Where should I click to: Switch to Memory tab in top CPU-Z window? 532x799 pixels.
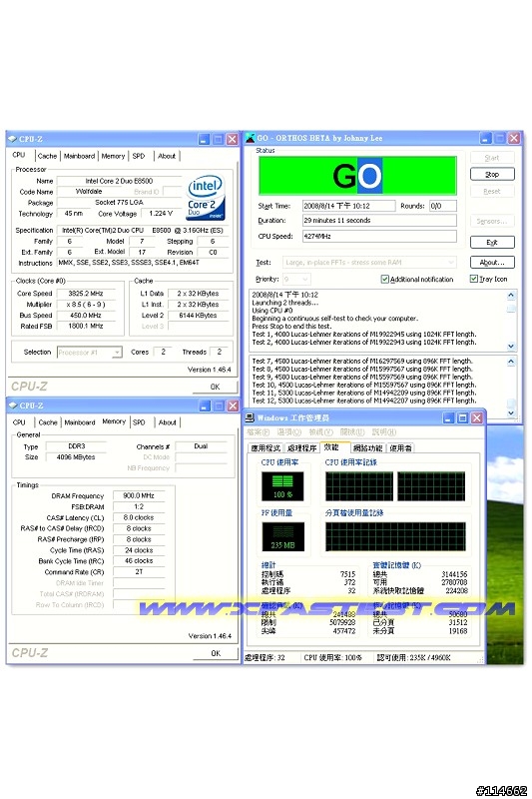tap(113, 156)
